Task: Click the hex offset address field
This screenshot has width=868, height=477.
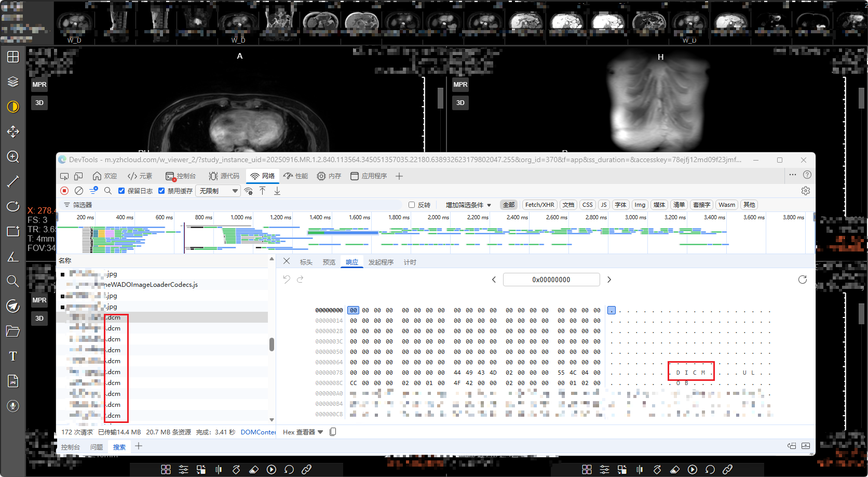Action: click(551, 280)
